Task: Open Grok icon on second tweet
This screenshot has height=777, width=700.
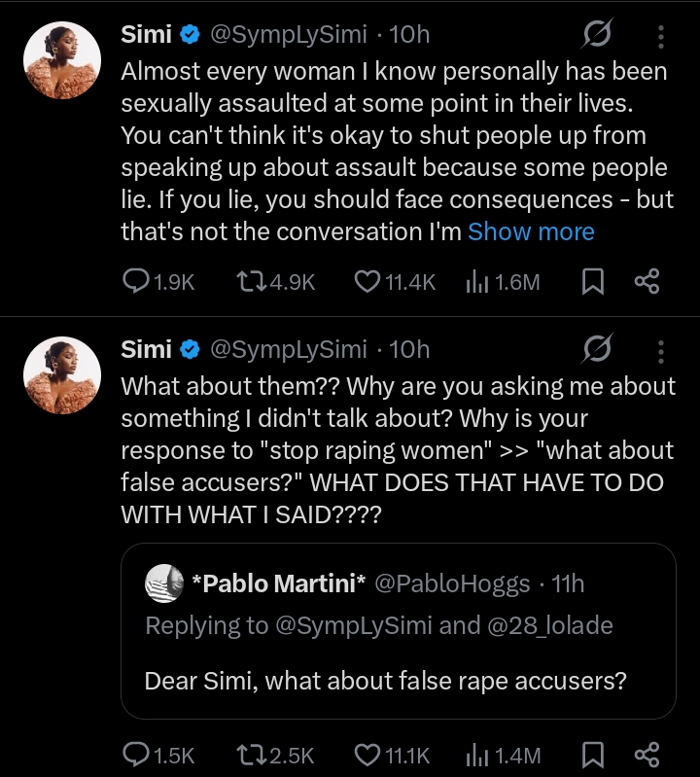Action: point(596,350)
